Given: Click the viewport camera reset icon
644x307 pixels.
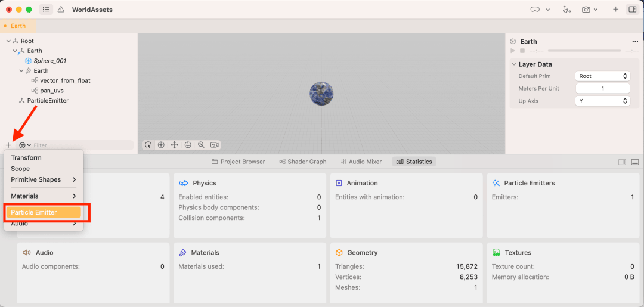Looking at the screenshot, I should [215, 145].
